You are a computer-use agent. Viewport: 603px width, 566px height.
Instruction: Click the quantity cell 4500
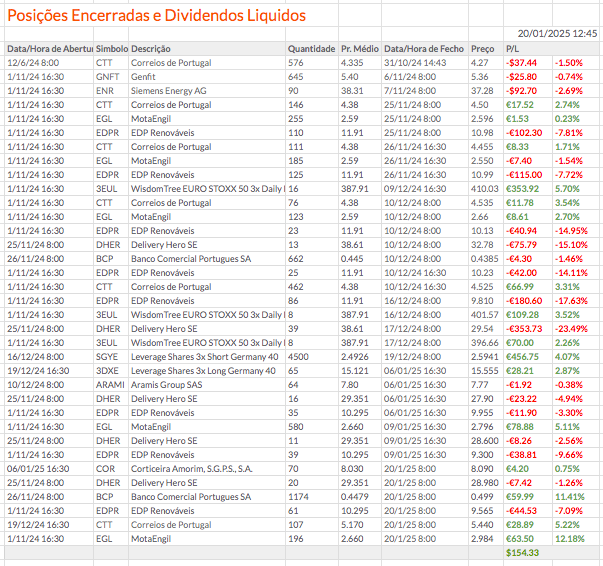(298, 357)
